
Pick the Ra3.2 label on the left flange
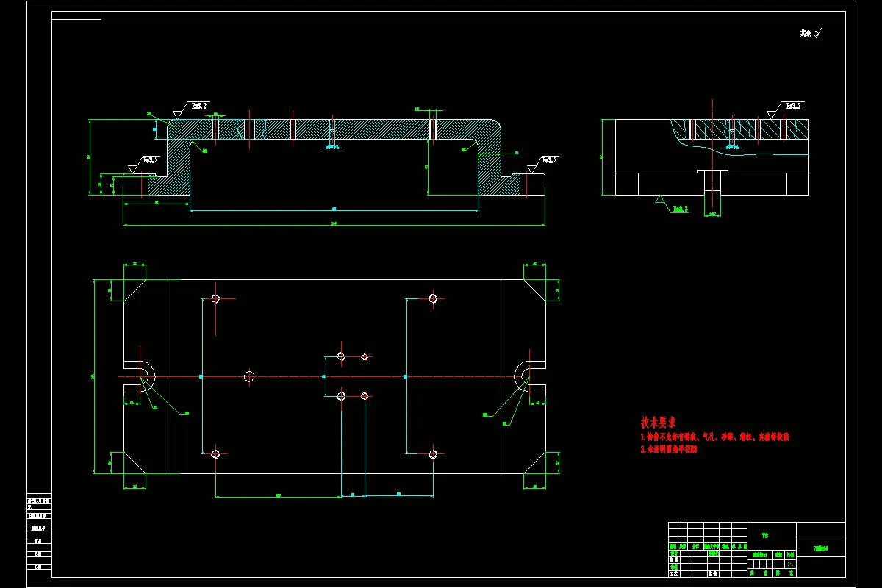pyautogui.click(x=151, y=159)
